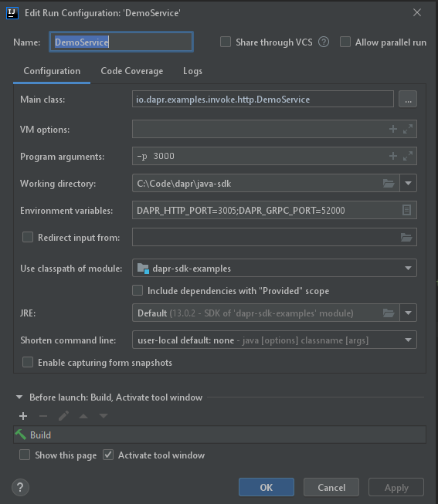Click into the Main class field
This screenshot has height=504, width=438.
click(263, 99)
